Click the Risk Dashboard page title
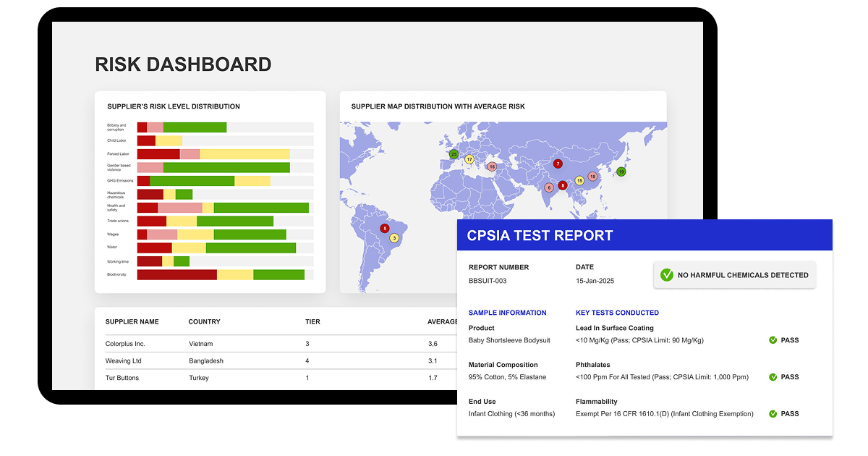Image resolution: width=868 pixels, height=456 pixels. point(184,64)
